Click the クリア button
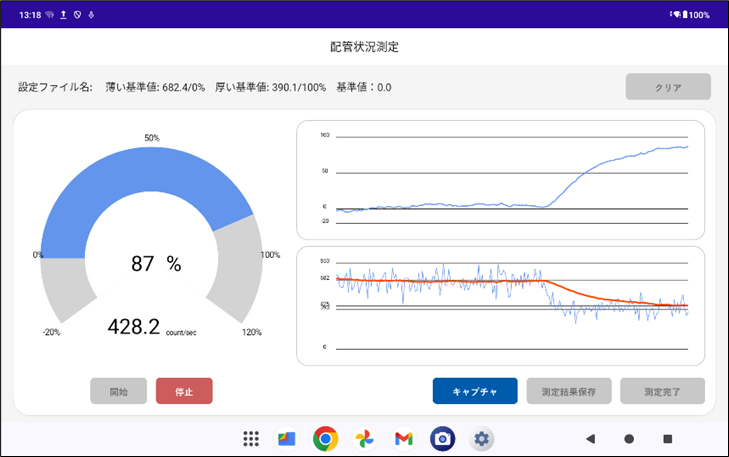This screenshot has width=729, height=457. pos(668,86)
